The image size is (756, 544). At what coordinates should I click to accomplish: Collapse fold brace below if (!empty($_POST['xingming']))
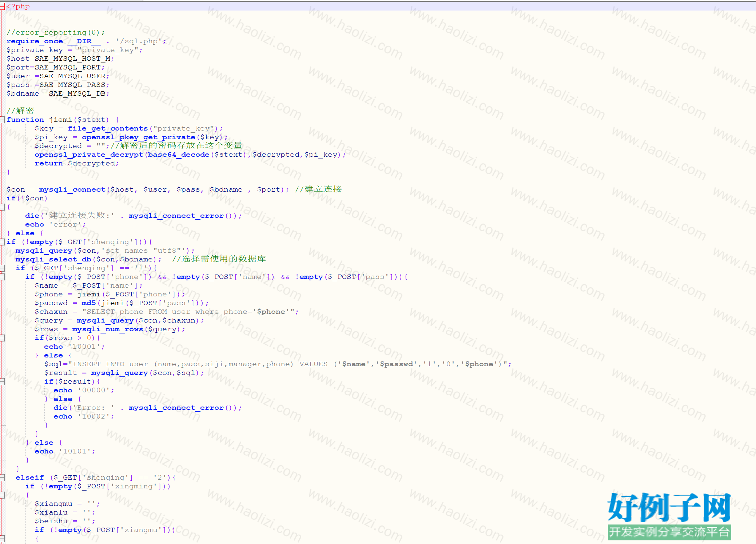[2, 495]
